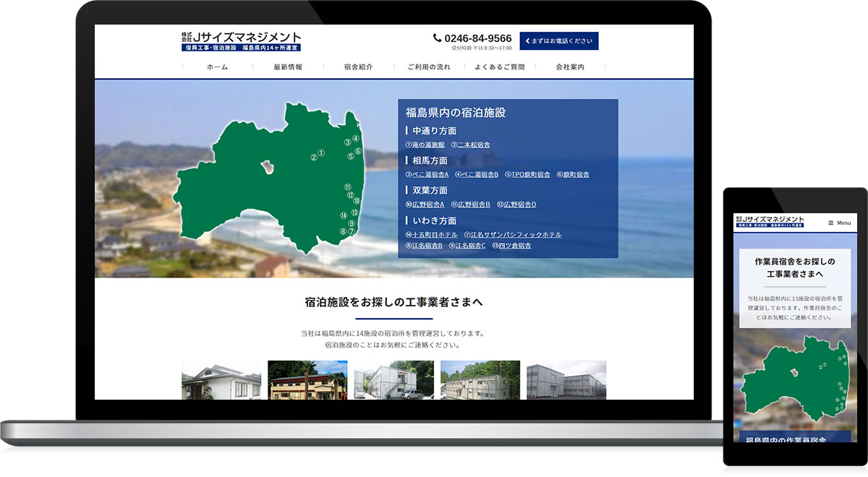868x477 pixels.
Task: Click the phone receiver icon beside 0246-84-9566
Action: tap(435, 38)
